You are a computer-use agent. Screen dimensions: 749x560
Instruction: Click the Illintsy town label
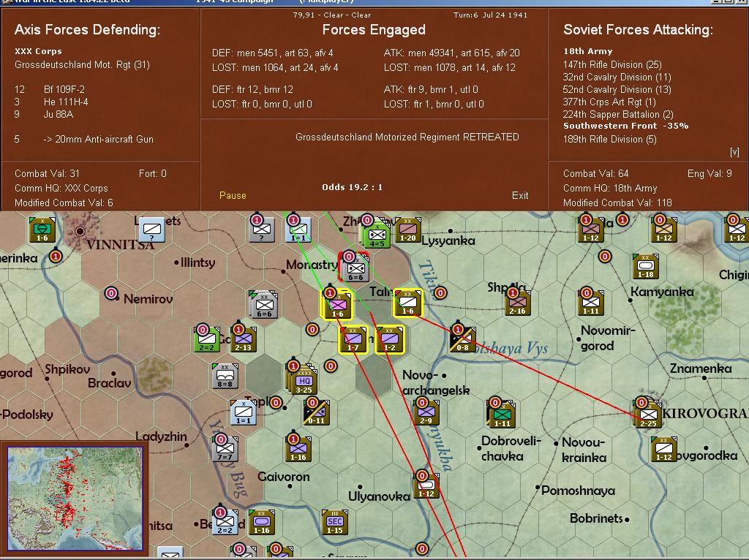(197, 262)
